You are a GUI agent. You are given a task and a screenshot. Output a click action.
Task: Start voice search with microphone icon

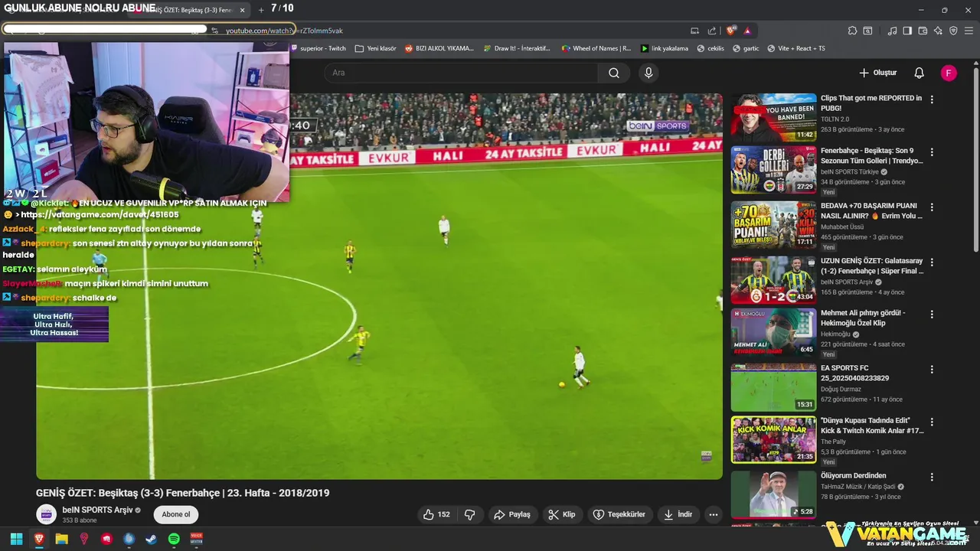coord(648,73)
